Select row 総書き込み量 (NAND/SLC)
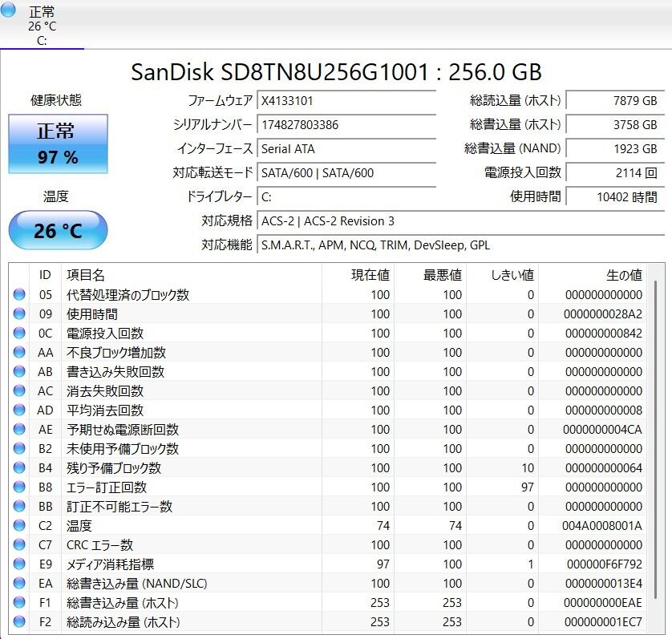The image size is (672, 639). 329,583
